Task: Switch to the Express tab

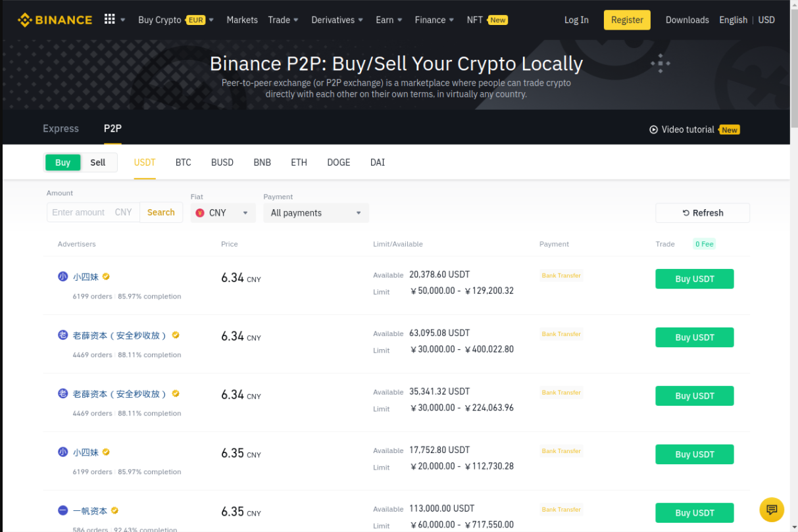Action: [x=61, y=128]
